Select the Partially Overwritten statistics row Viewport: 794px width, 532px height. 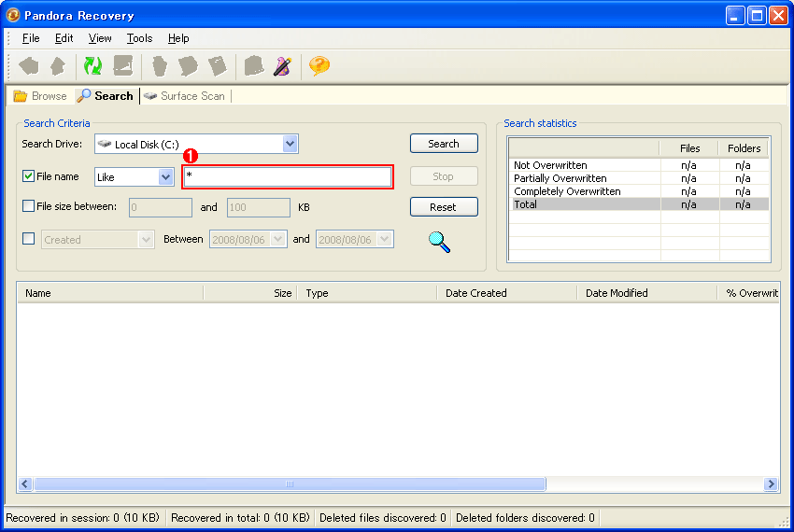coord(640,178)
